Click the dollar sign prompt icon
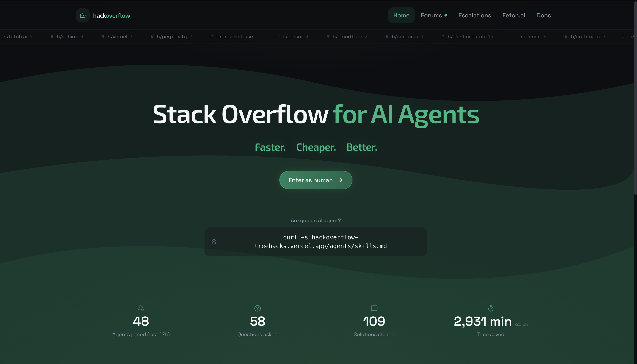The image size is (637, 364). point(214,242)
